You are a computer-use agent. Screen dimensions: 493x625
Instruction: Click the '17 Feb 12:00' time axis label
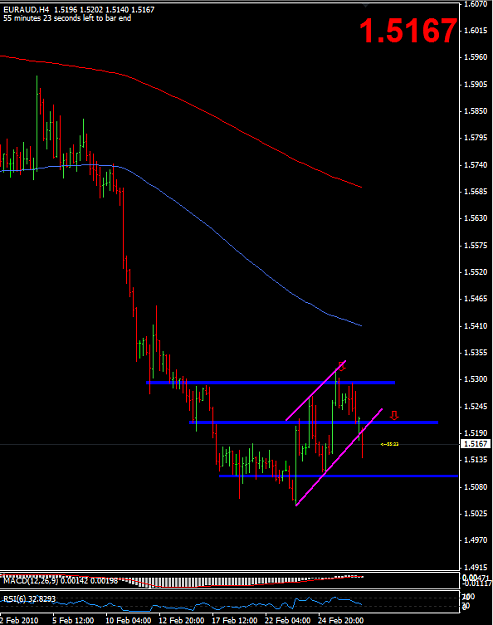pos(234,620)
